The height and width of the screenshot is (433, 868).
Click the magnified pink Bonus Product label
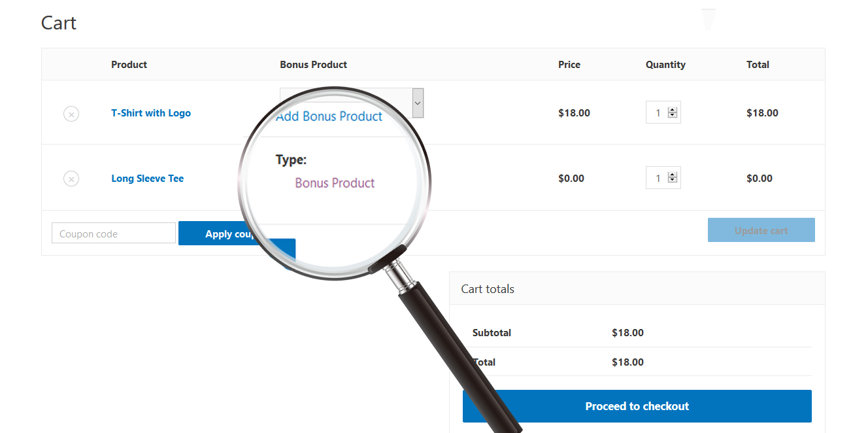335,183
